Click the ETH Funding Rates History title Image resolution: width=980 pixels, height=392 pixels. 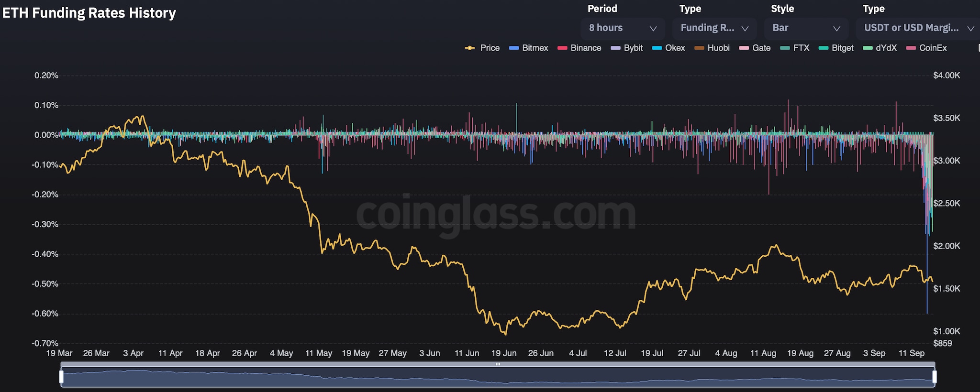[x=89, y=13]
